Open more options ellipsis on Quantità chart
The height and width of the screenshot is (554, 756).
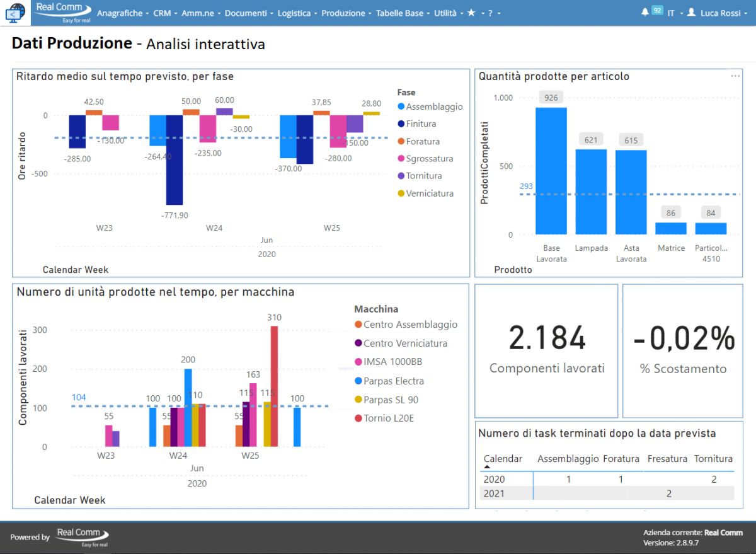click(x=735, y=76)
